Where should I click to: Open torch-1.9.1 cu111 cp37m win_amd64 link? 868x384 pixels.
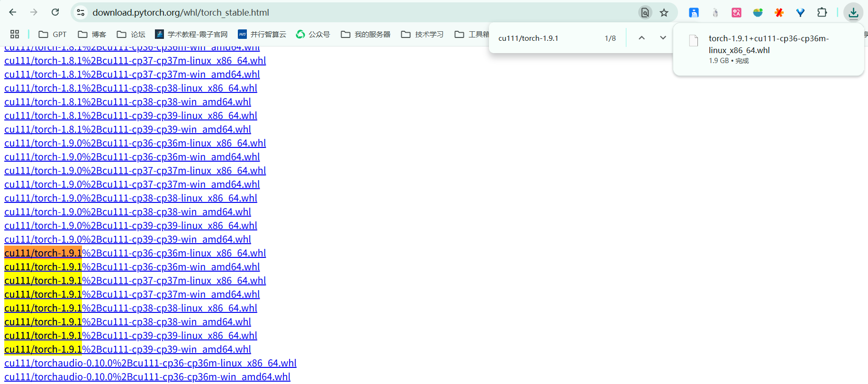point(132,294)
